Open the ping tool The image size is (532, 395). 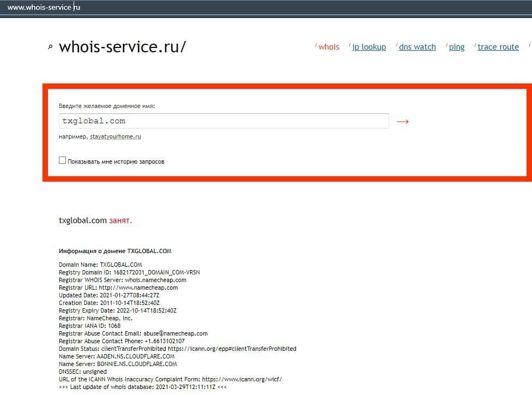coord(457,47)
